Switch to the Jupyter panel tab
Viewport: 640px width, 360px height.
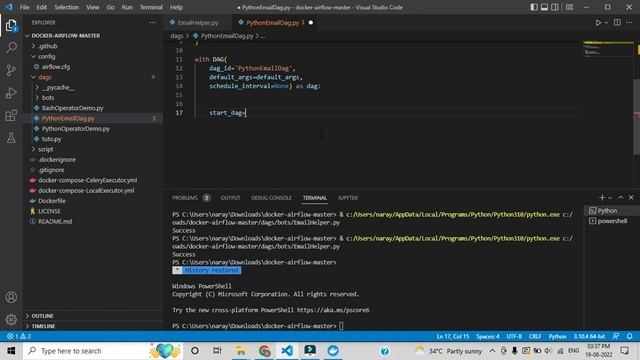(x=348, y=198)
